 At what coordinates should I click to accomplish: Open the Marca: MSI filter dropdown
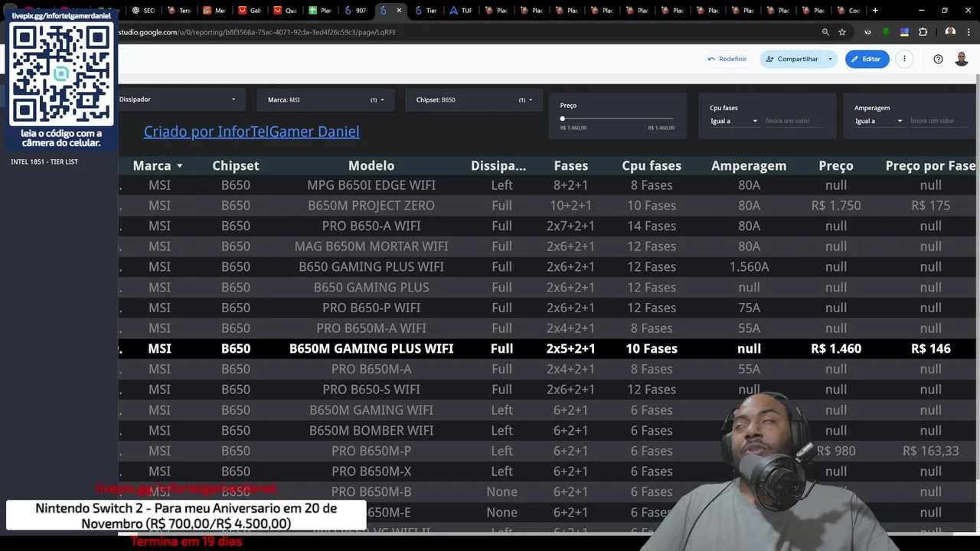[x=325, y=99]
